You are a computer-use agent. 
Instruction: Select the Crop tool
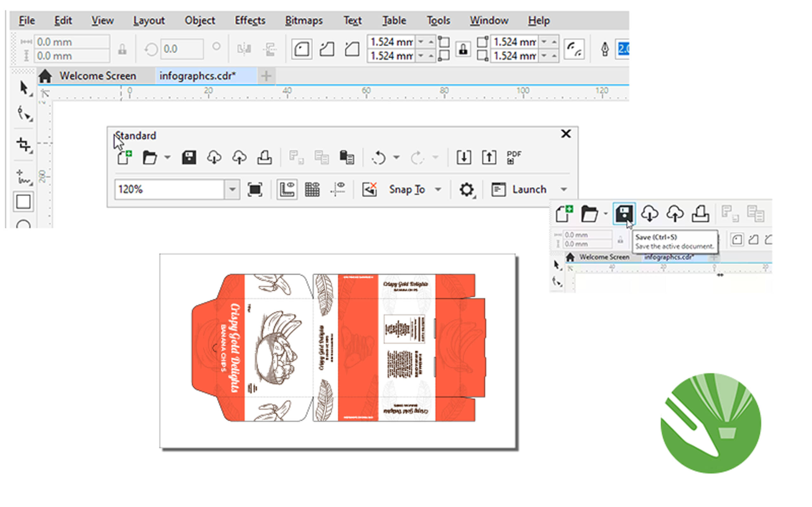pyautogui.click(x=23, y=145)
